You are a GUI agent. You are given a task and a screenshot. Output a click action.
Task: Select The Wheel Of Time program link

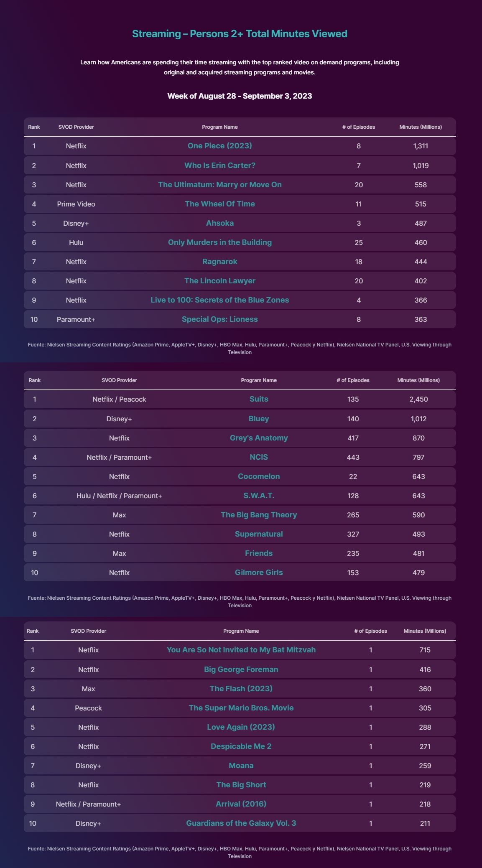[219, 204]
